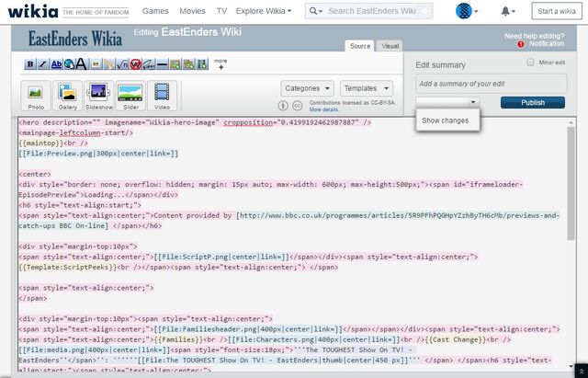Open the Movies menu item
Image resolution: width=588 pixels, height=378 pixels.
click(x=192, y=11)
